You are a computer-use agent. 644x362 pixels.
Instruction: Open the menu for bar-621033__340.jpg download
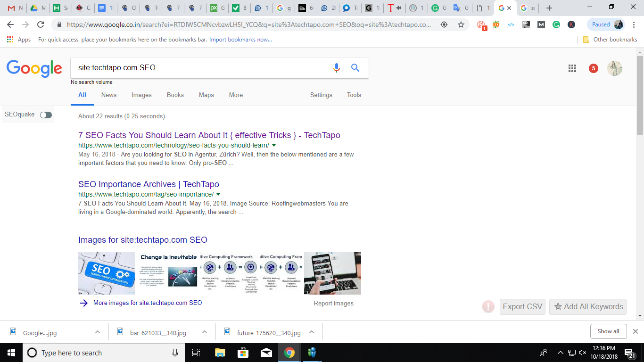point(205,332)
